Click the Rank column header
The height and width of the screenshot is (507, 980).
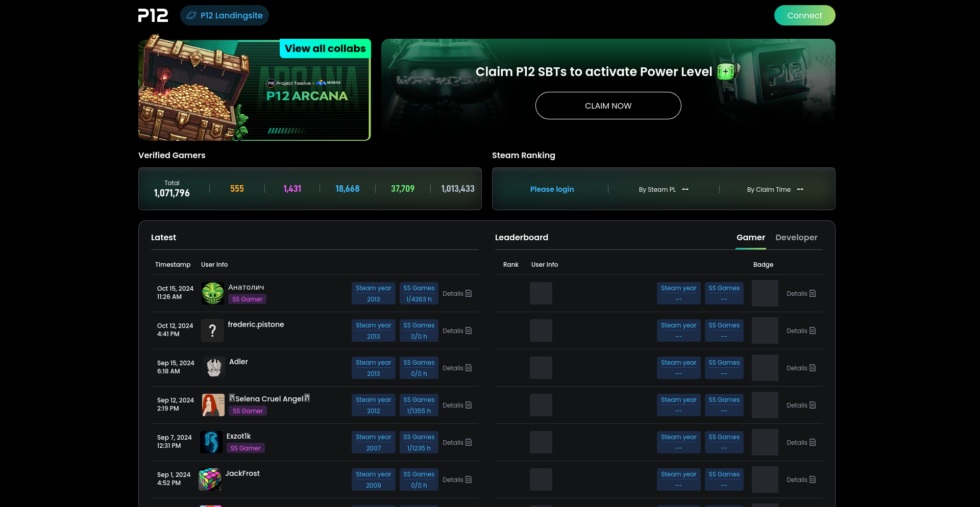pyautogui.click(x=510, y=264)
